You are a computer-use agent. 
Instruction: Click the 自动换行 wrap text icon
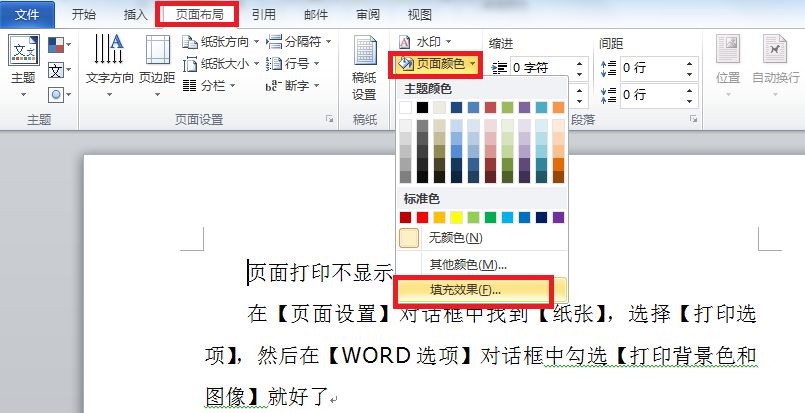click(x=775, y=58)
